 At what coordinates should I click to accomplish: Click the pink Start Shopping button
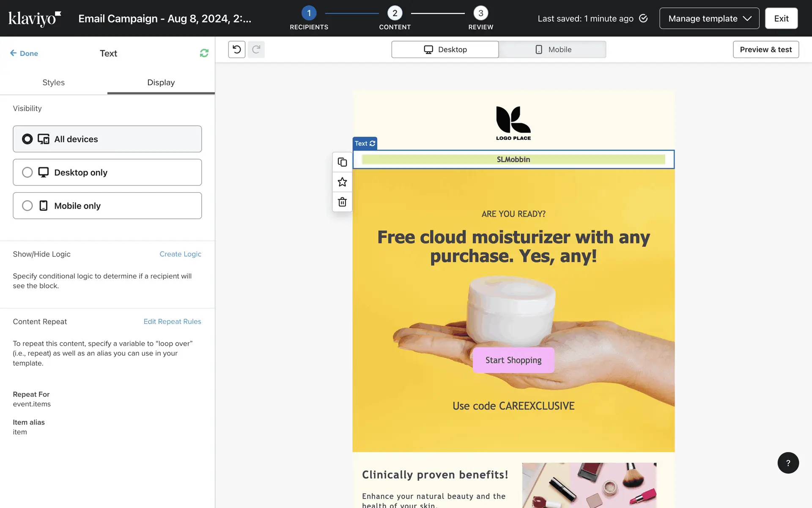(x=513, y=360)
